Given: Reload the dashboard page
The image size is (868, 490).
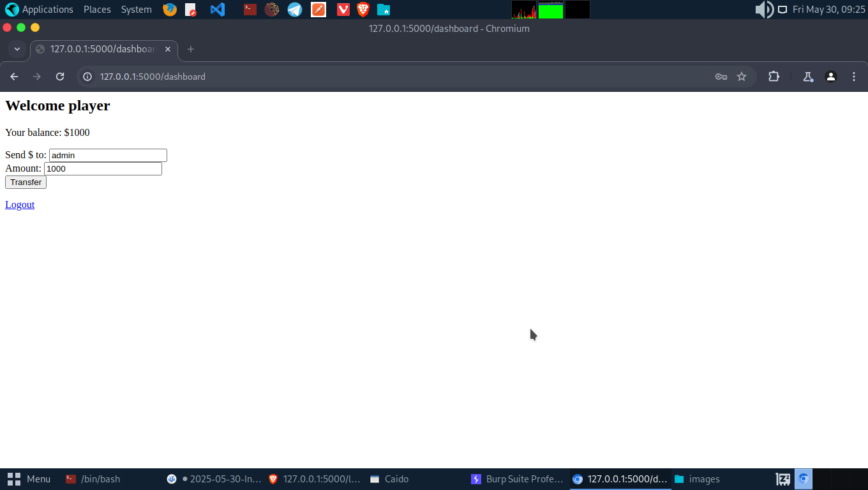Looking at the screenshot, I should (x=60, y=77).
